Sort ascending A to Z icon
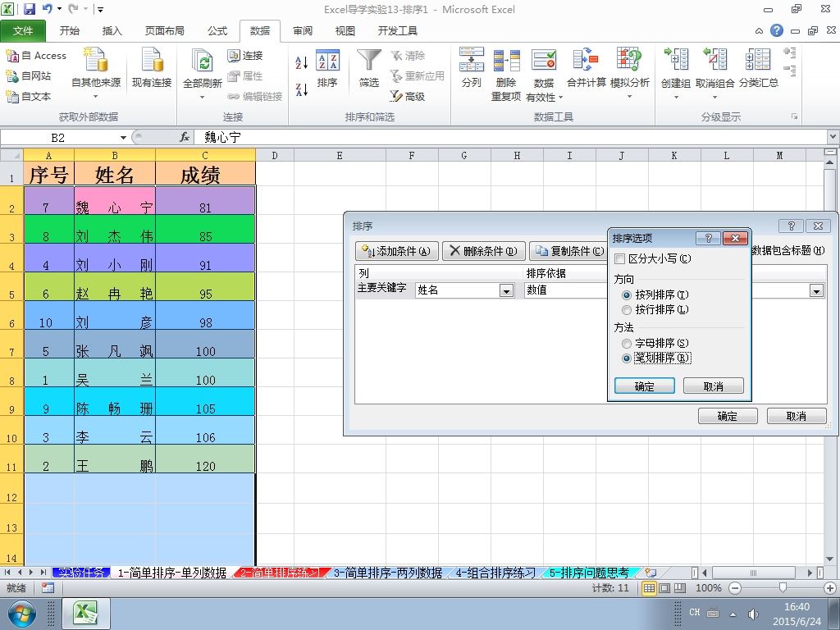The image size is (840, 630). click(x=302, y=62)
